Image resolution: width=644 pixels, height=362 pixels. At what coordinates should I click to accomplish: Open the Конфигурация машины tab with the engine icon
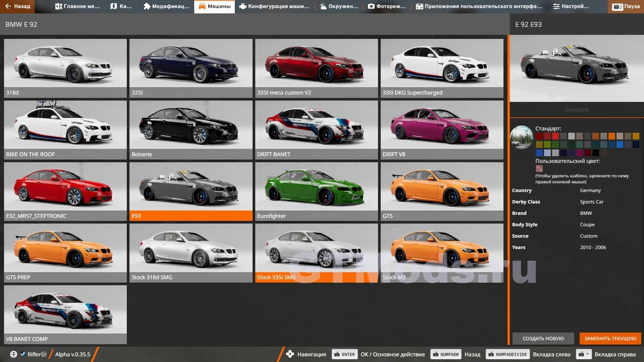[x=274, y=7]
